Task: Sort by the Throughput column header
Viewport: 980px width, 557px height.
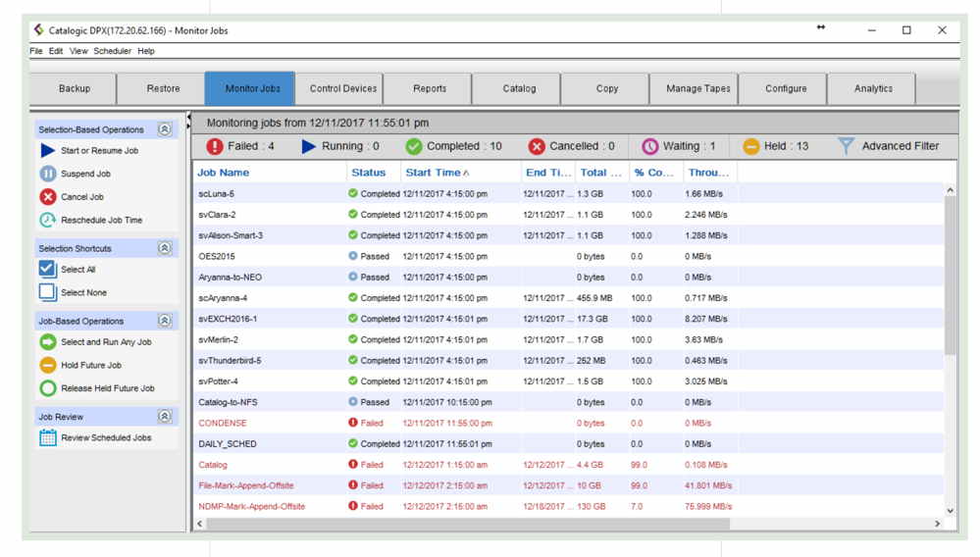Action: [x=708, y=173]
